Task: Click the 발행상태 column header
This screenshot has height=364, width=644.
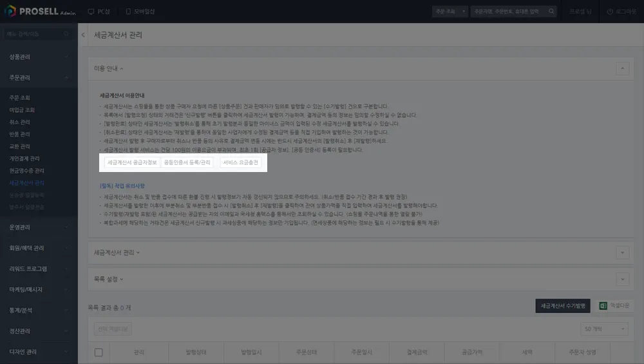Action: click(x=196, y=352)
